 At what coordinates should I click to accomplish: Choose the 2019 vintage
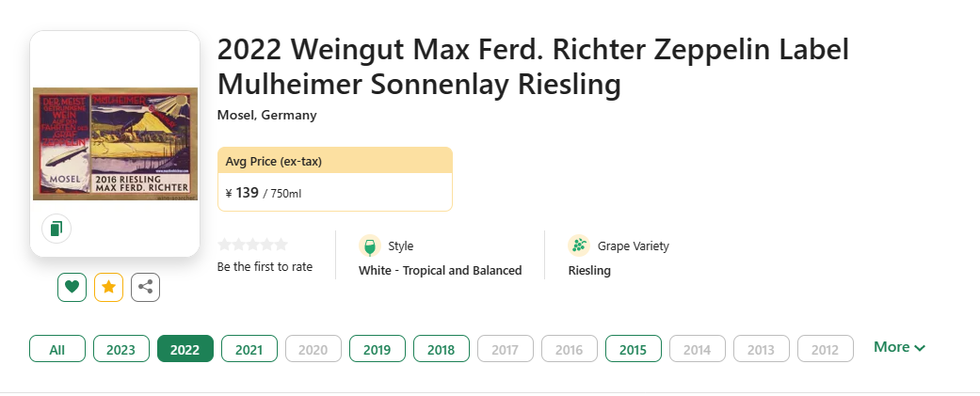pyautogui.click(x=378, y=349)
